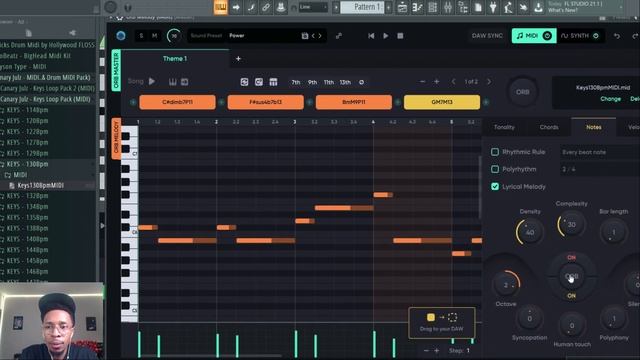Viewport: 640px width, 360px height.
Task: Open the ORB MELODY side tab
Action: [x=116, y=139]
